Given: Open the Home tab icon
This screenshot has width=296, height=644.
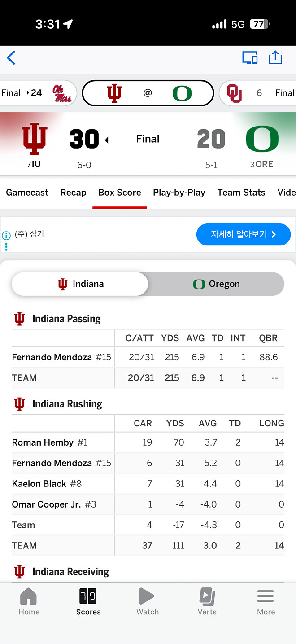Looking at the screenshot, I should [x=29, y=601].
